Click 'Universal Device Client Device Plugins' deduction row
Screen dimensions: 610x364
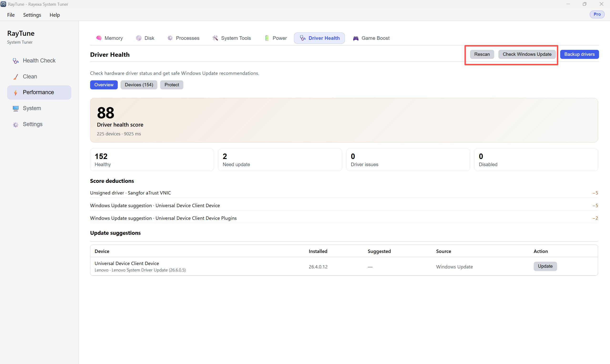pos(344,218)
